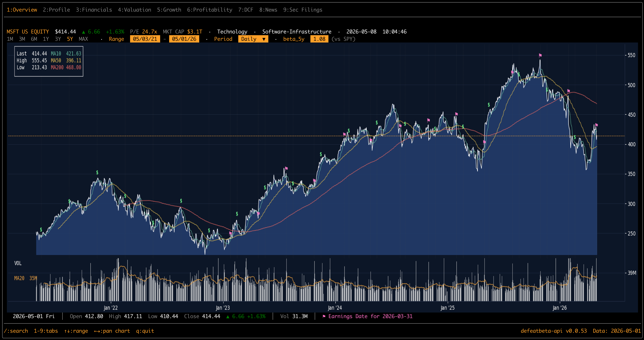Edit the range start date 05/03/21
This screenshot has height=340, width=644.
pyautogui.click(x=145, y=39)
